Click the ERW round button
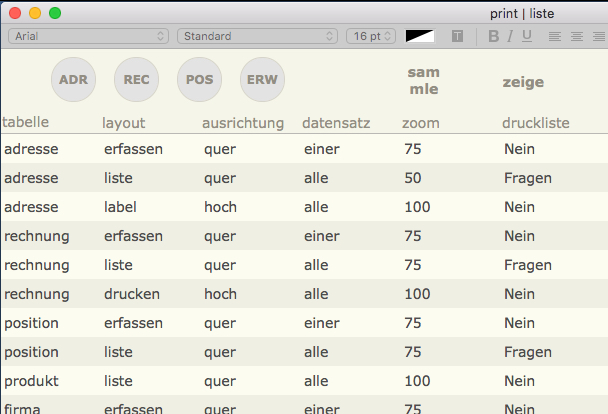 pos(263,80)
